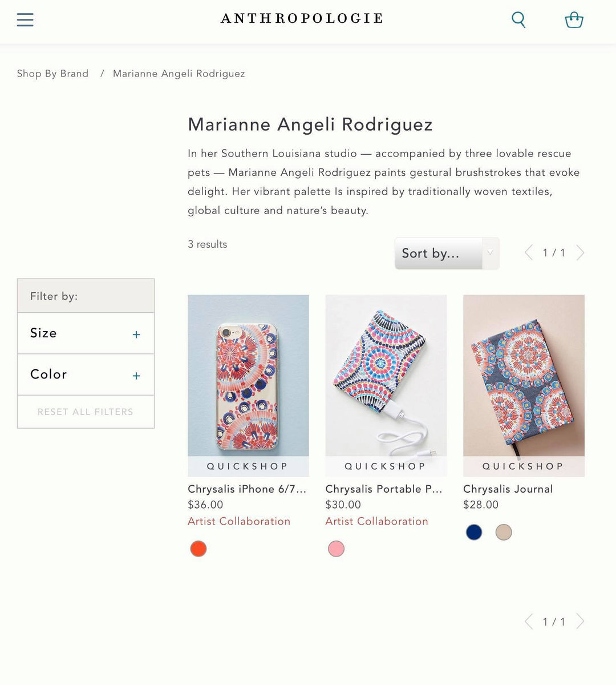Go to previous page arrow at top
Viewport: 616px width, 685px height.
tap(529, 252)
